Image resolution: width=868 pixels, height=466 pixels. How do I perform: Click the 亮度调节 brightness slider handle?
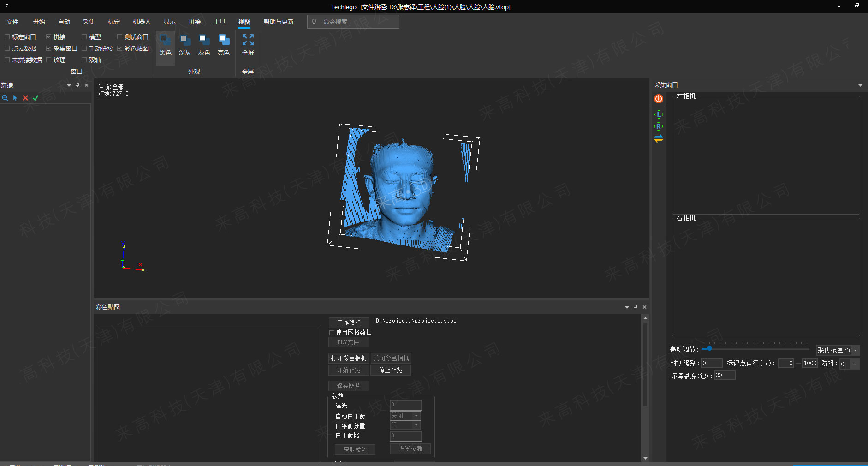click(709, 348)
